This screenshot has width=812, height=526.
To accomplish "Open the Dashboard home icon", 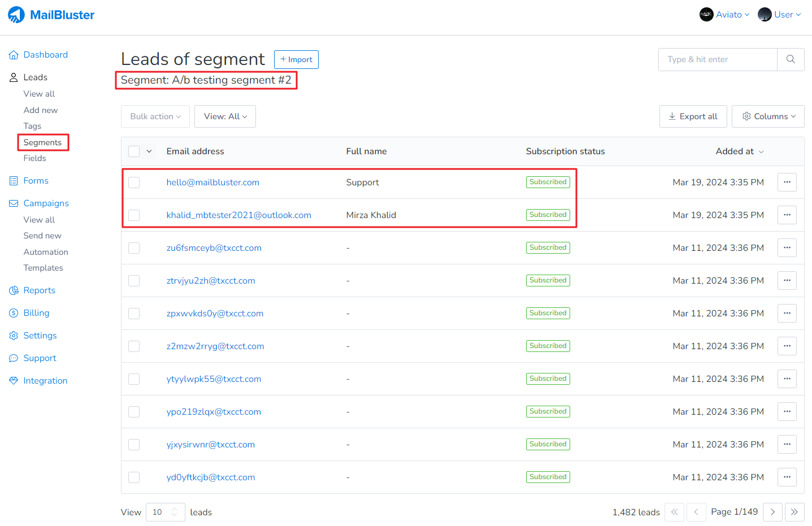I will (14, 55).
